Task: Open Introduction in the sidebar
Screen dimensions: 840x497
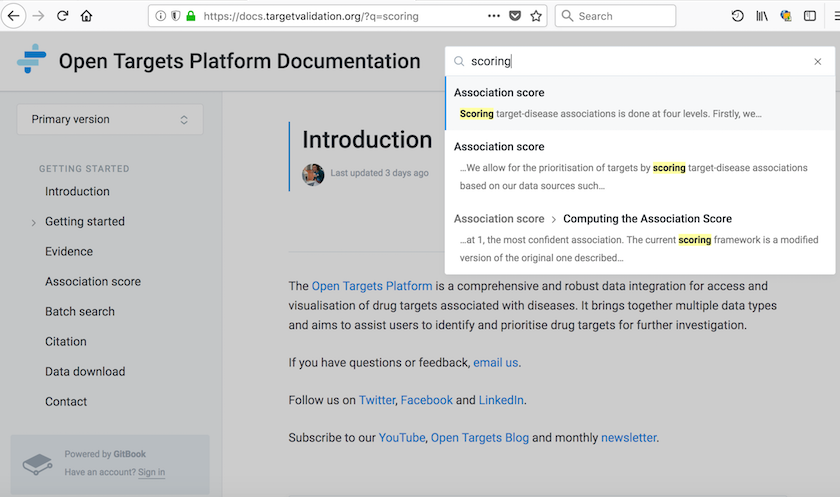Action: pos(77,191)
